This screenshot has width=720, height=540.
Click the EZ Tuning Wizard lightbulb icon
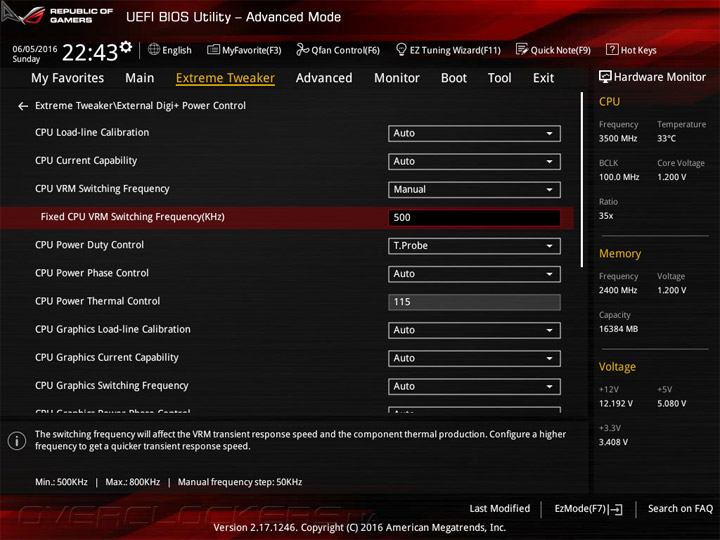coord(401,49)
